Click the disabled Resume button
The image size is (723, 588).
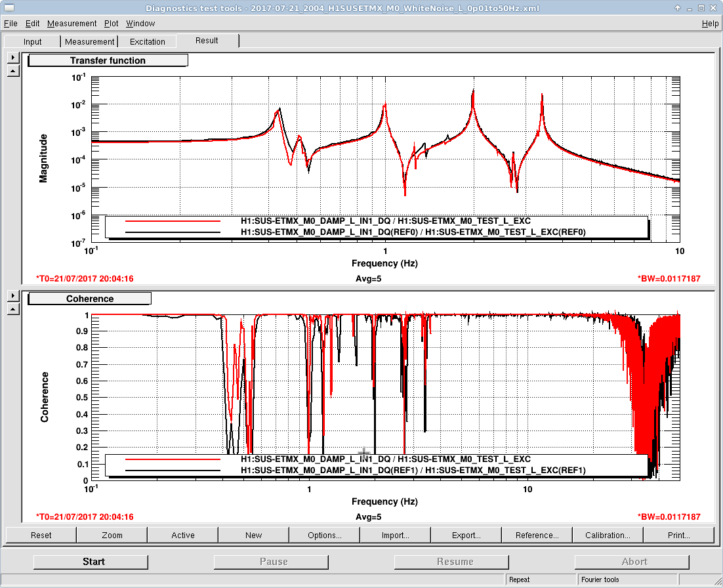click(x=451, y=562)
